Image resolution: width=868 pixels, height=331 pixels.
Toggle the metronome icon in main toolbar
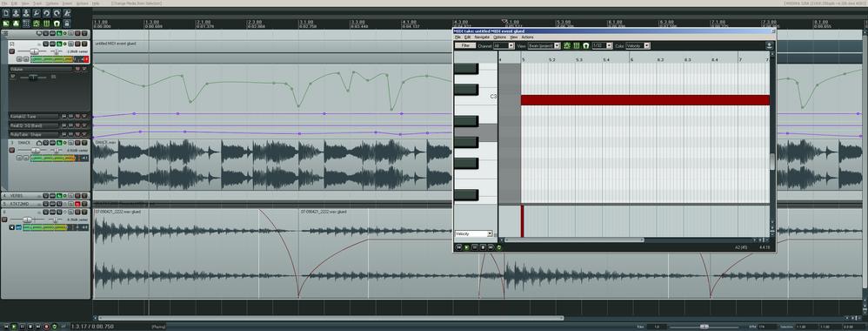tap(67, 13)
